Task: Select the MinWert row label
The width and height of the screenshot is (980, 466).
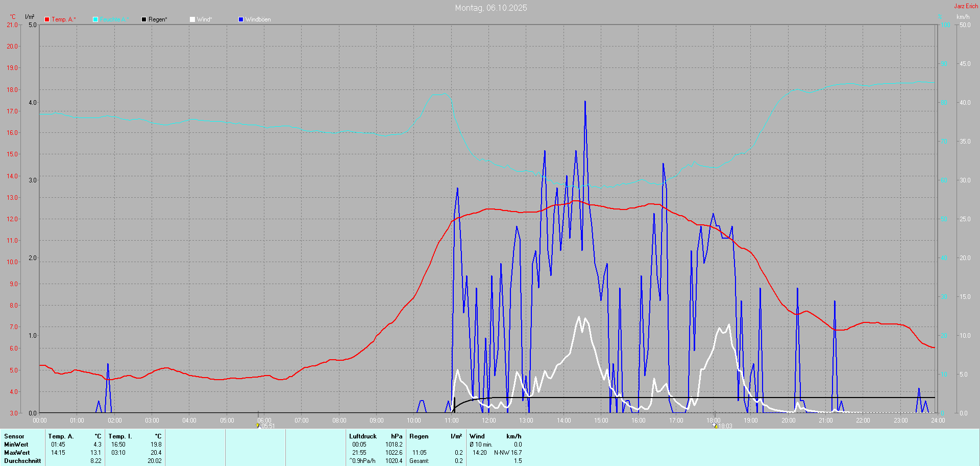Action: [x=16, y=445]
